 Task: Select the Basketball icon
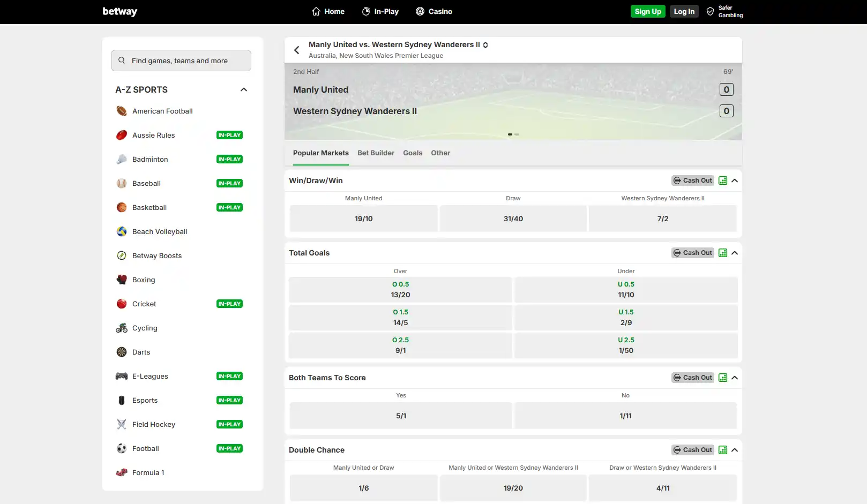(x=122, y=207)
